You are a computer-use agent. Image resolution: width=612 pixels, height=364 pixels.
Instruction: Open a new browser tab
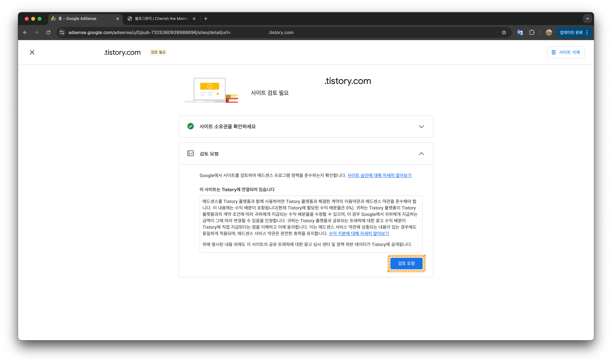(x=206, y=19)
